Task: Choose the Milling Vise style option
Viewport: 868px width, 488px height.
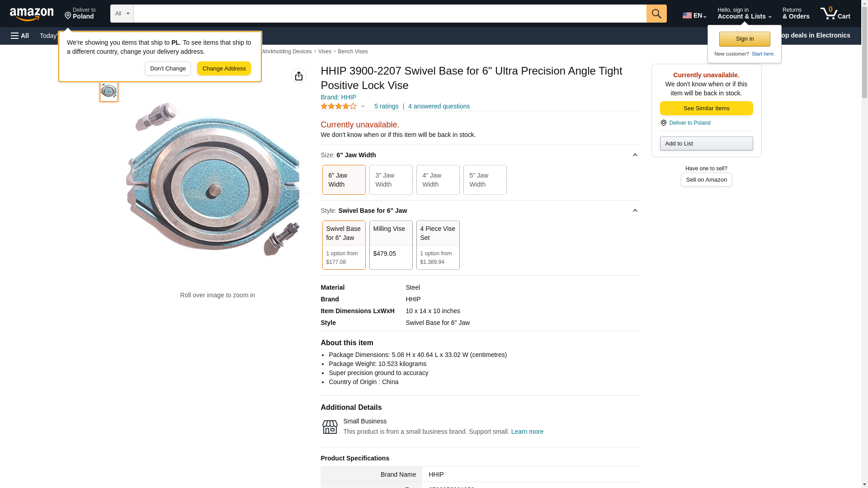Action: [391, 245]
